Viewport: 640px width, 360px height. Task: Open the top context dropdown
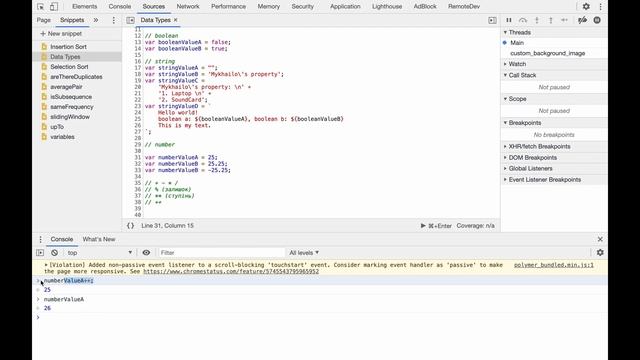[x=100, y=253]
